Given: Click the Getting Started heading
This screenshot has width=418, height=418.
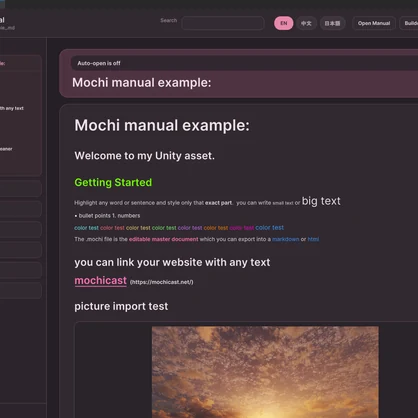Looking at the screenshot, I should click(113, 182).
